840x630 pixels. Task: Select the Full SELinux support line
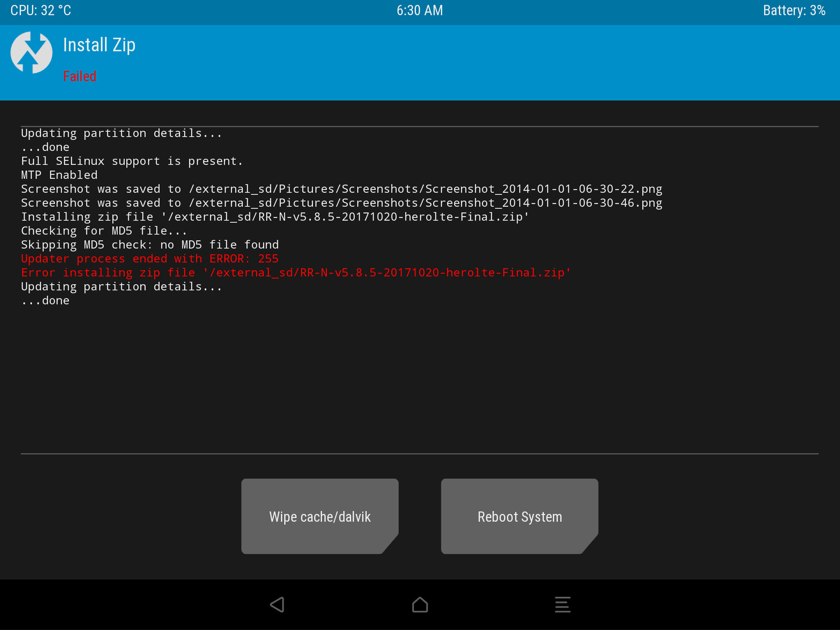(132, 161)
